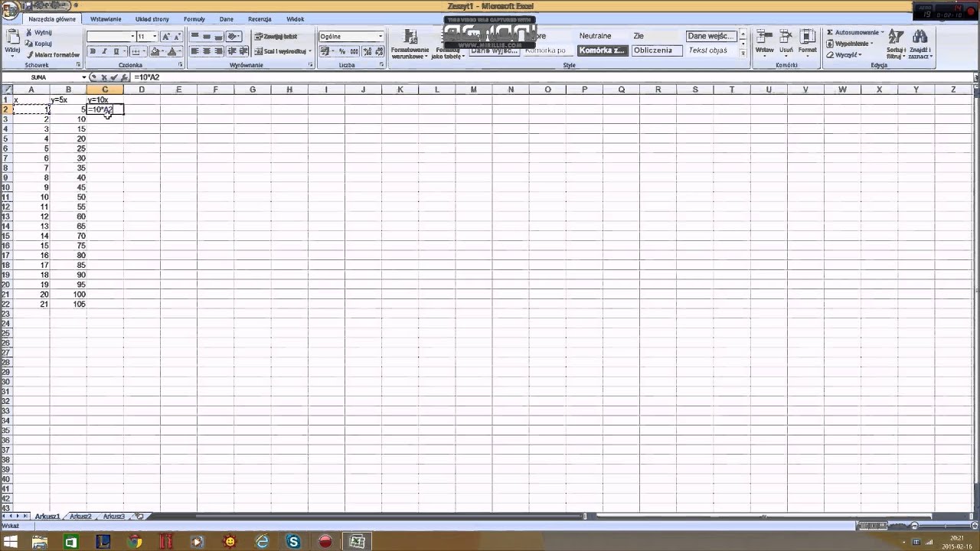The height and width of the screenshot is (551, 980).
Task: Cut selection with Wytnij
Action: pyautogui.click(x=38, y=33)
